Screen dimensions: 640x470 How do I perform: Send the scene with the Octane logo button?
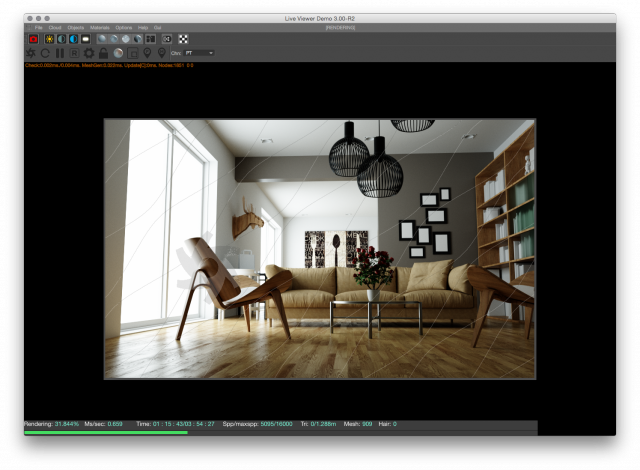(31, 53)
